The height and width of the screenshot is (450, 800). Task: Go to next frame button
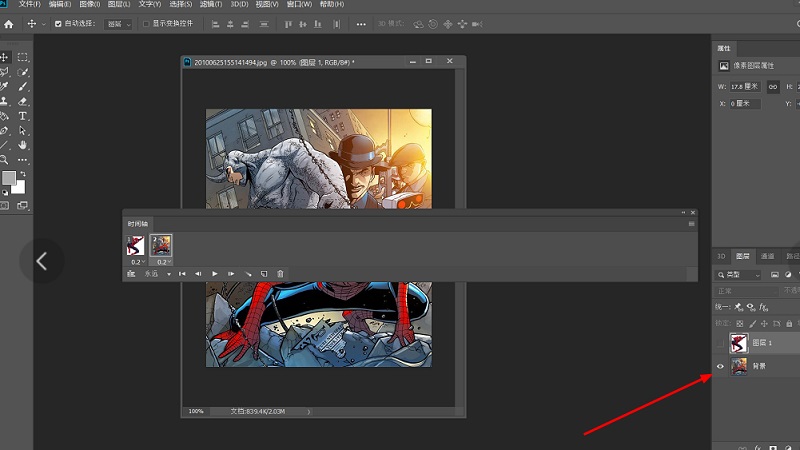tap(231, 274)
